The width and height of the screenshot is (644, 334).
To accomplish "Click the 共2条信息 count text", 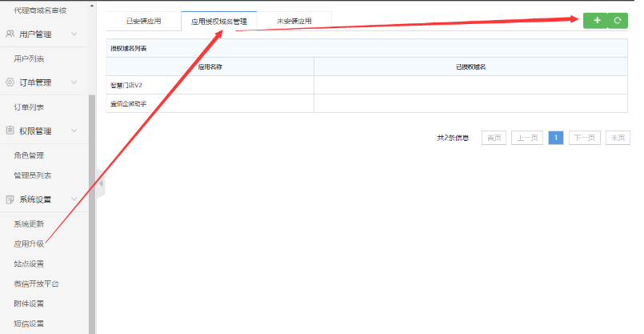I will [453, 138].
